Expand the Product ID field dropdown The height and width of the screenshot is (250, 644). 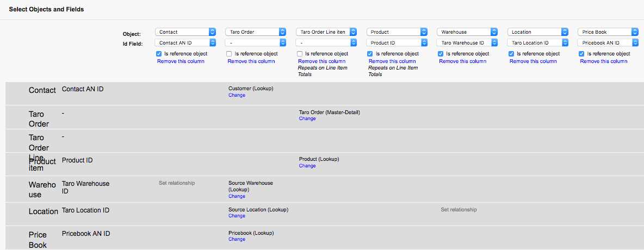(396, 42)
